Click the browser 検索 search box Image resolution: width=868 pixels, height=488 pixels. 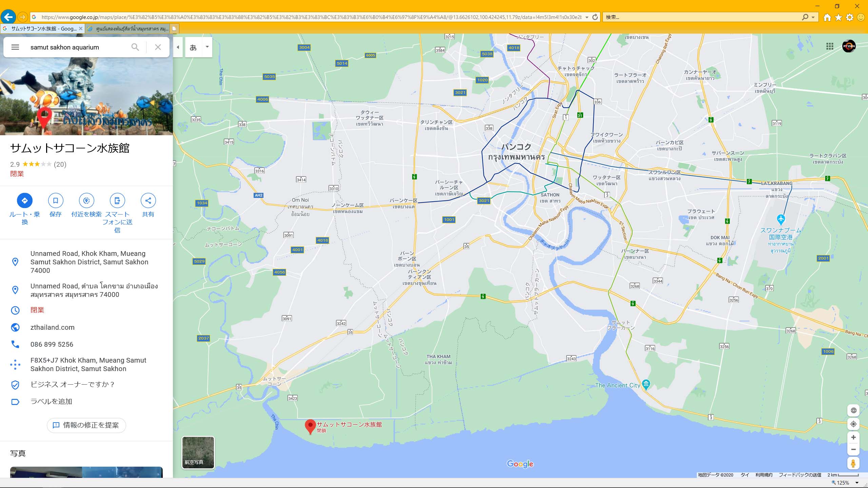[x=702, y=17]
